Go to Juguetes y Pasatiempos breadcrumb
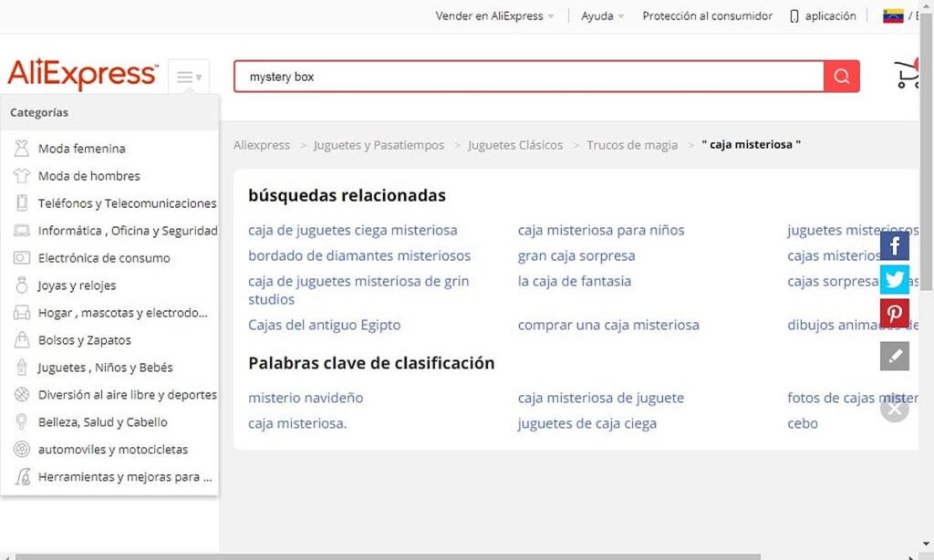 point(379,145)
